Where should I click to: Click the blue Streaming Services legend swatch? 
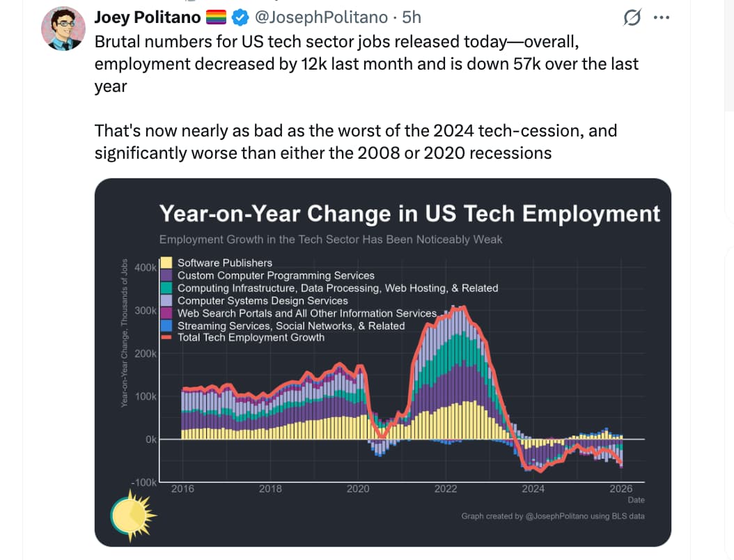pos(166,325)
